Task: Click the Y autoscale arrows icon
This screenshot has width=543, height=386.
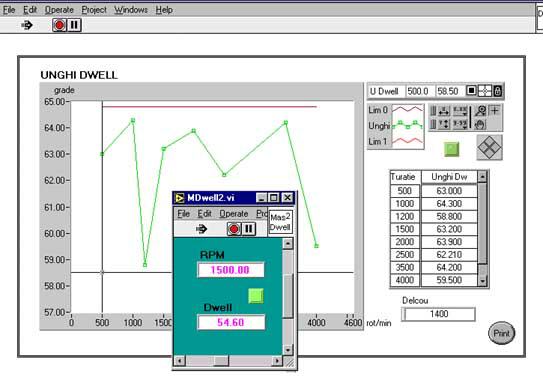Action: pos(444,124)
